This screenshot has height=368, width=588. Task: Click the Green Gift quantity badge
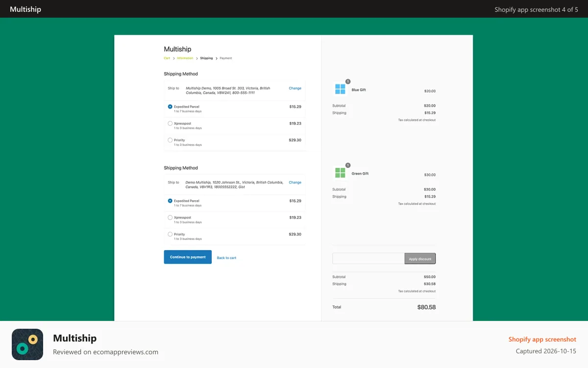(x=348, y=165)
